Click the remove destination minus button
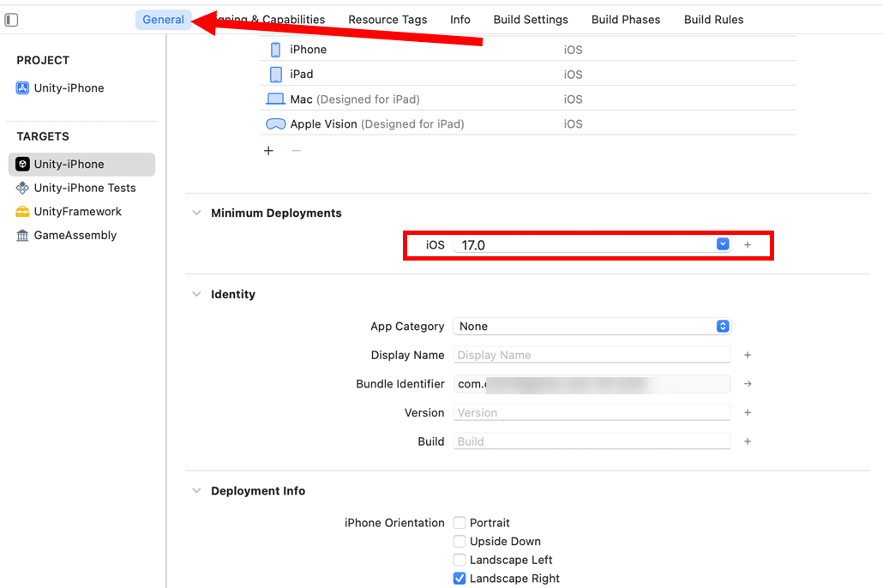 [297, 150]
